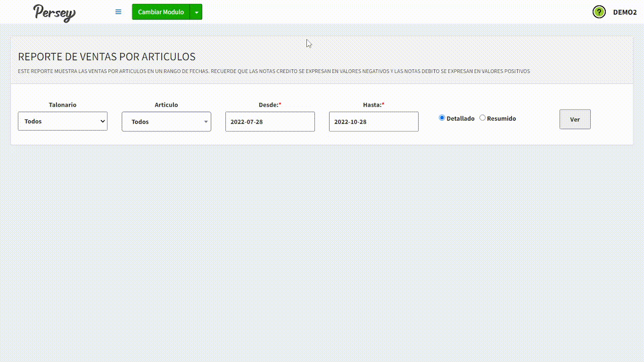Click the Persey logo
Screen dimensions: 644x362
tap(54, 13)
